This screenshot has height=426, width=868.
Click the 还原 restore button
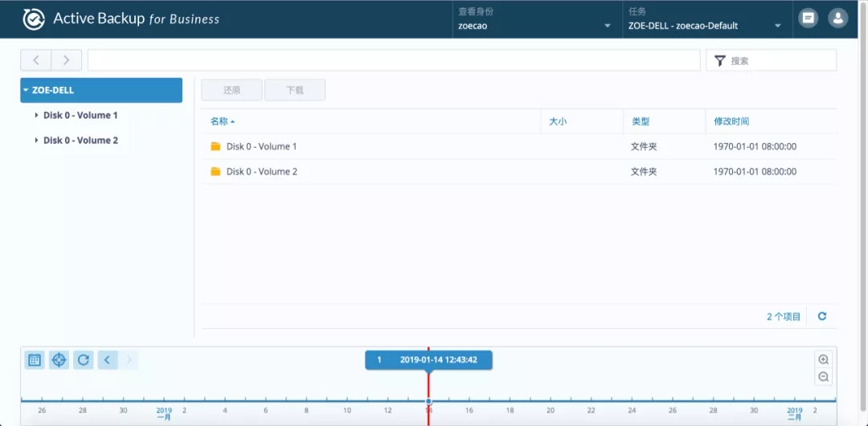[231, 90]
